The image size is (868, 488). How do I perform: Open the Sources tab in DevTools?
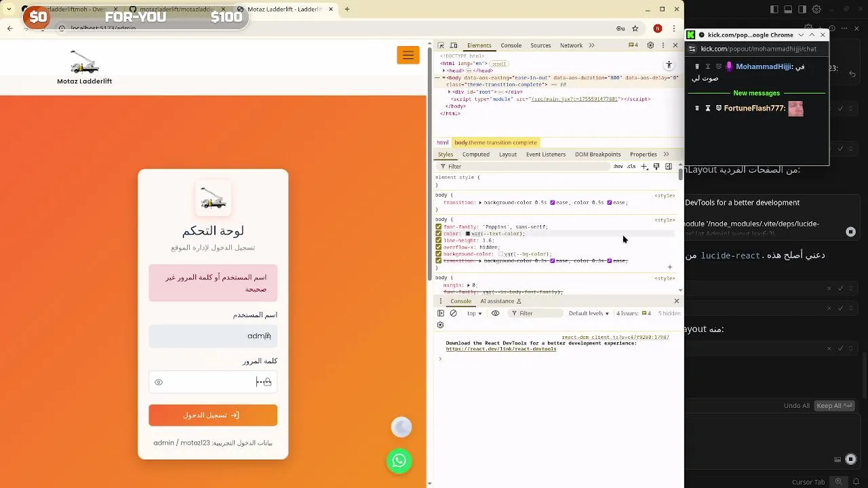(x=540, y=45)
